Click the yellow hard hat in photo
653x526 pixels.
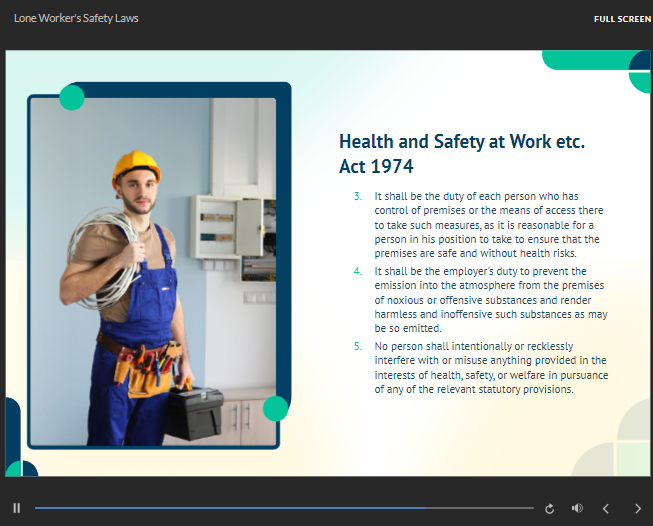(135, 165)
